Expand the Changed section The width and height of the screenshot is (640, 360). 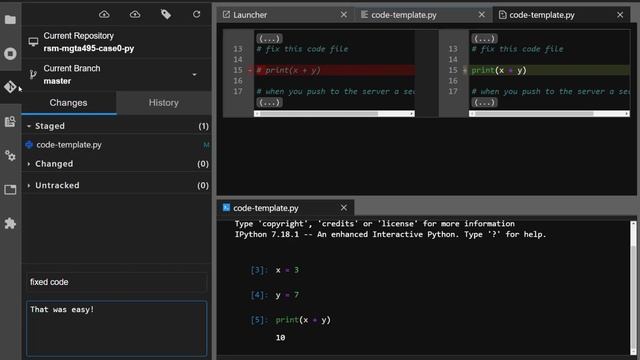tap(29, 164)
